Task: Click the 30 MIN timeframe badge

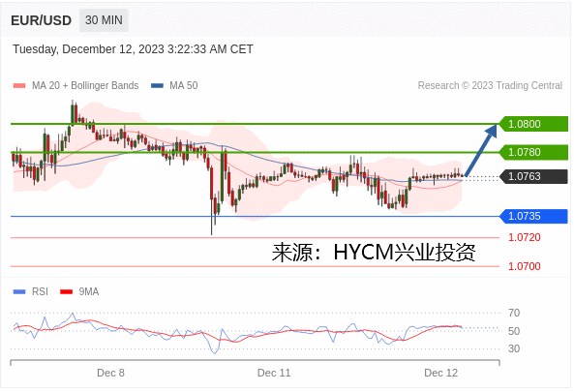Action: pyautogui.click(x=104, y=20)
